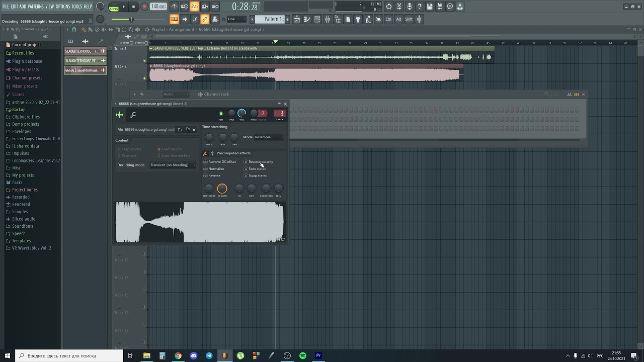Image resolution: width=644 pixels, height=362 pixels.
Task: Add a new pattern with plus button
Action: point(287,19)
